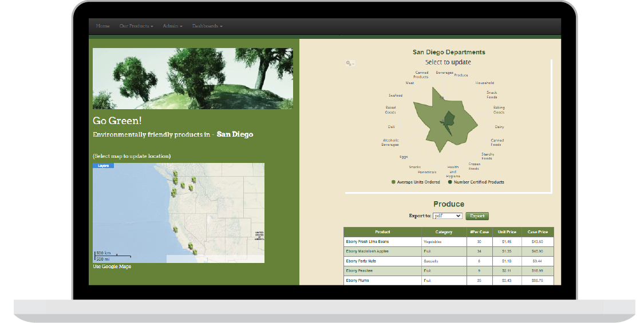Select Periodicals on the radar chart
This screenshot has width=644, height=323.
426,172
